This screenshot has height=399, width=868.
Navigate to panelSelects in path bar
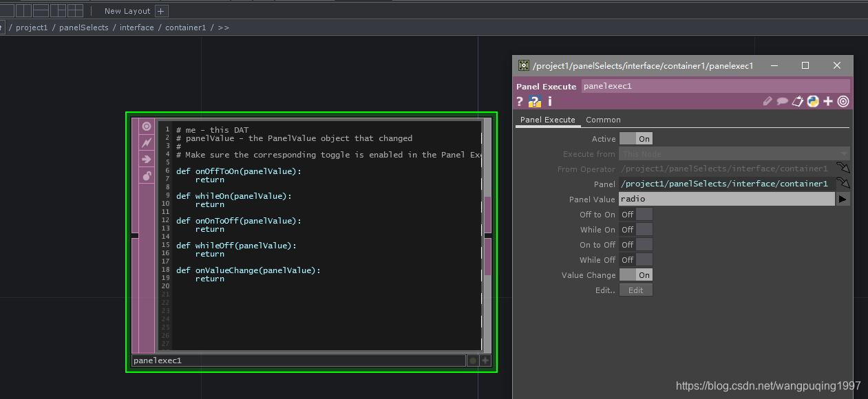[84, 28]
